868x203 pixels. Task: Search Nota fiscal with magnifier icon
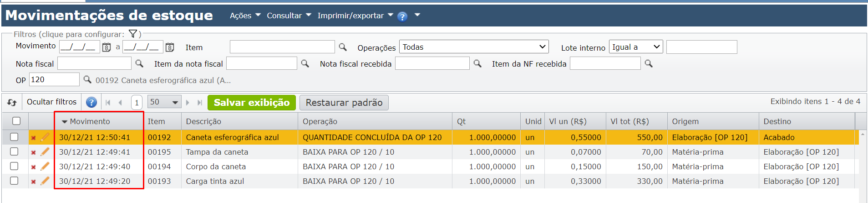coord(139,63)
